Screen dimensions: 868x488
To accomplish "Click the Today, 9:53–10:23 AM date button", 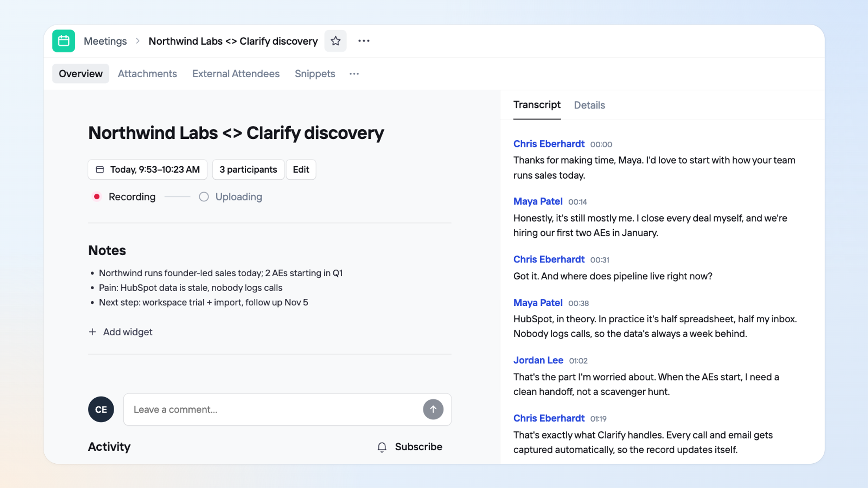I will pyautogui.click(x=148, y=169).
